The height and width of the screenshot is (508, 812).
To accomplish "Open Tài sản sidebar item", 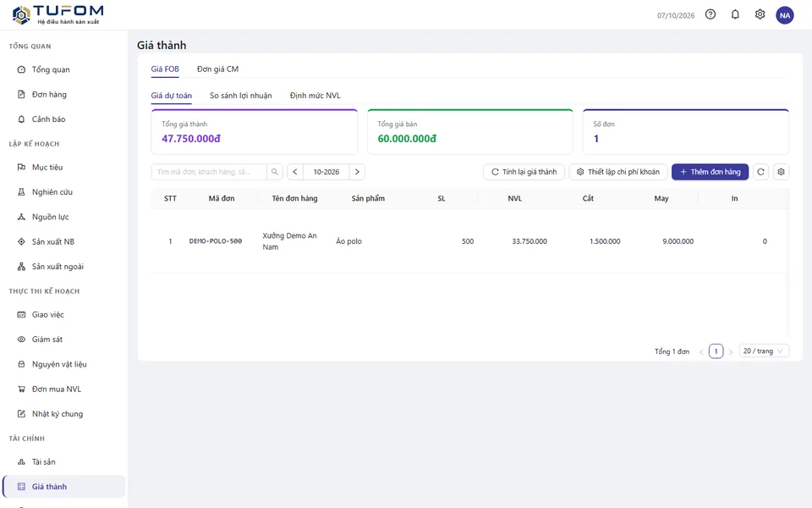I will pos(63,462).
